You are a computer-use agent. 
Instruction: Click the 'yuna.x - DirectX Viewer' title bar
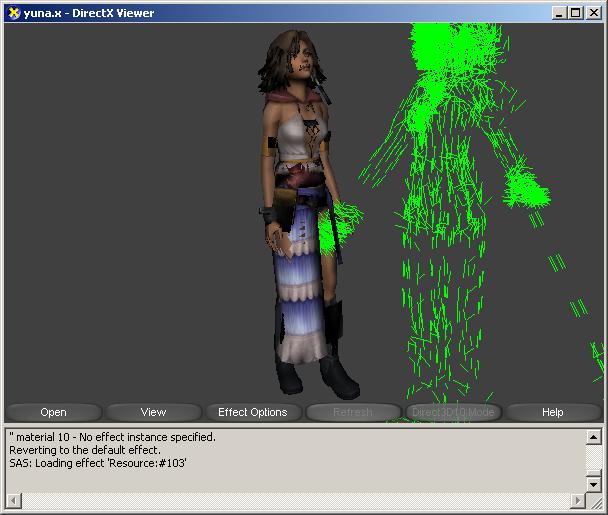pos(250,12)
